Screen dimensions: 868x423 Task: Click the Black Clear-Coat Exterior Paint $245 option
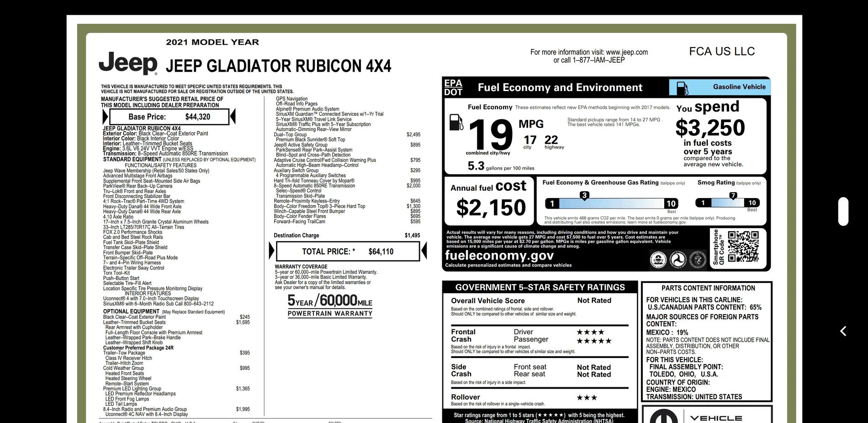coord(176,317)
